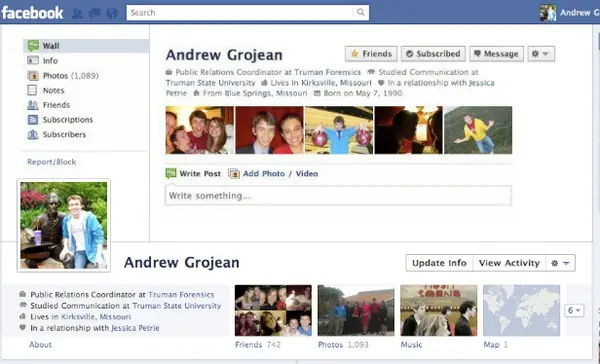This screenshot has height=364, width=600.
Task: Click the View Activity button
Action: pos(509,263)
